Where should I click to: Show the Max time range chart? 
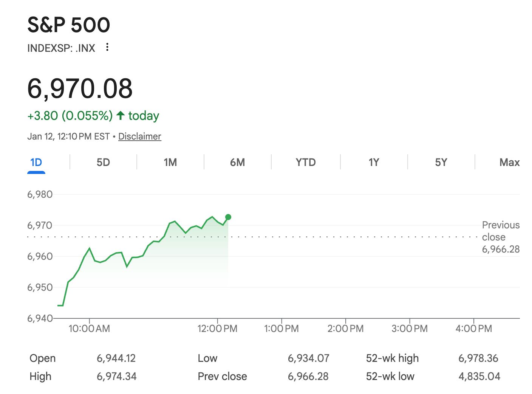coord(509,163)
